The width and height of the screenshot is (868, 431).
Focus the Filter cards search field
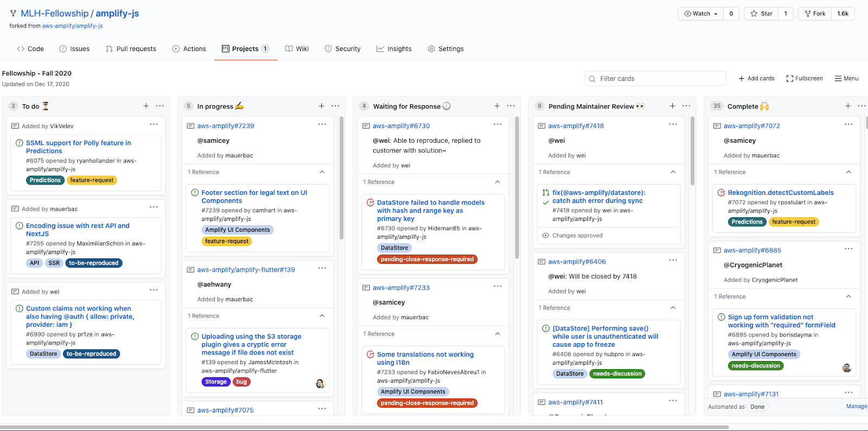pos(655,79)
